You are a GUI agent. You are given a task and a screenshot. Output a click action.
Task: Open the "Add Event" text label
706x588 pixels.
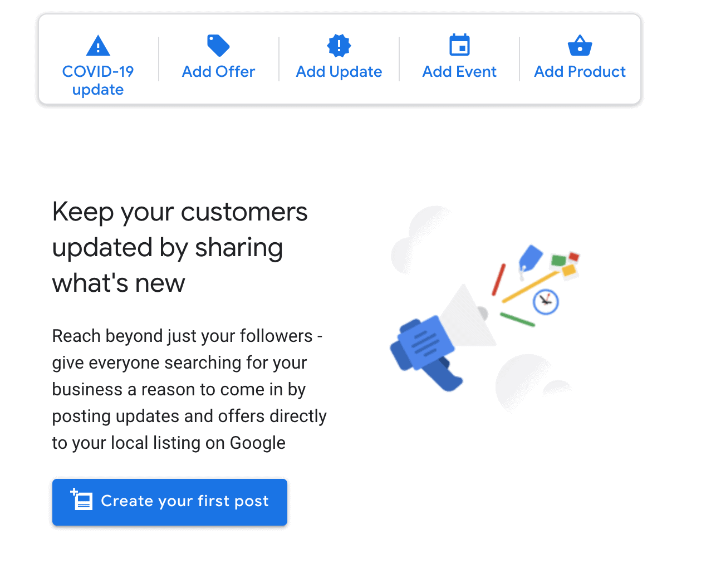click(x=459, y=72)
